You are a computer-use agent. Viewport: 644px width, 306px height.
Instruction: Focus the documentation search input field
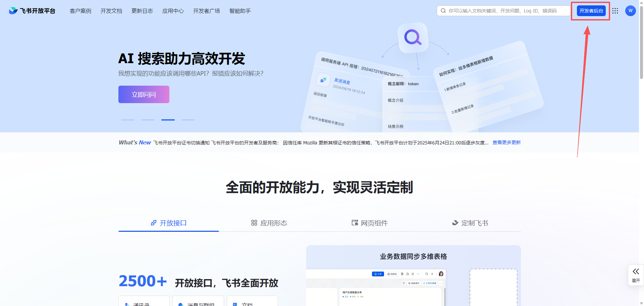[506, 11]
